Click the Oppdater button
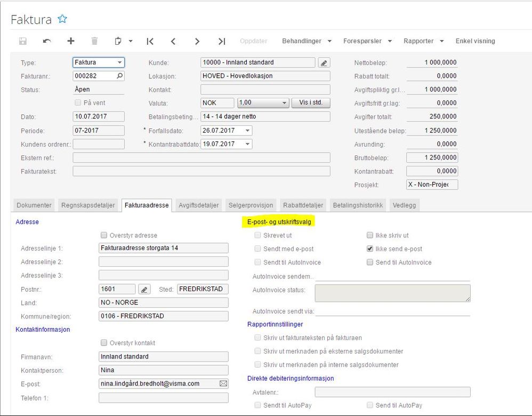532x416 pixels. (253, 41)
